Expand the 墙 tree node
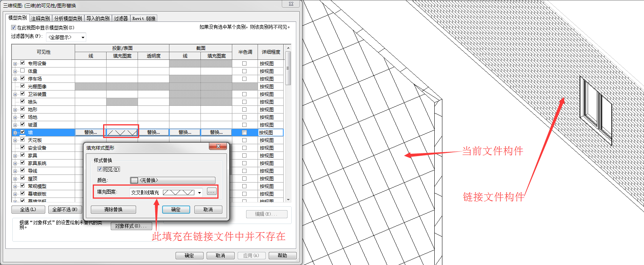This screenshot has height=265, width=644. point(15,133)
